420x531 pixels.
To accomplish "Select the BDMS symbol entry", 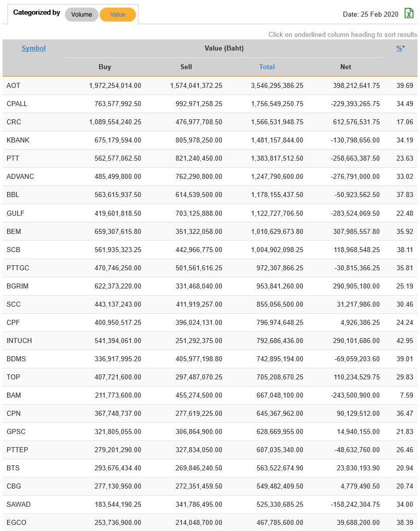I will [16, 359].
